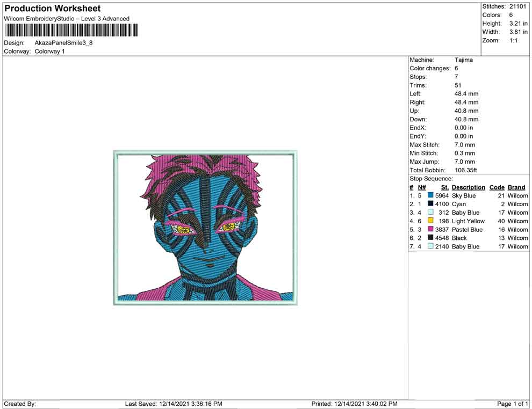Click the Up extent label
The height and width of the screenshot is (409, 532).
pyautogui.click(x=414, y=111)
